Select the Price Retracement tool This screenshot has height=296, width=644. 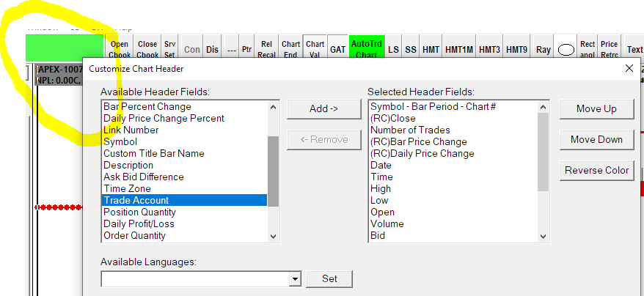point(610,48)
